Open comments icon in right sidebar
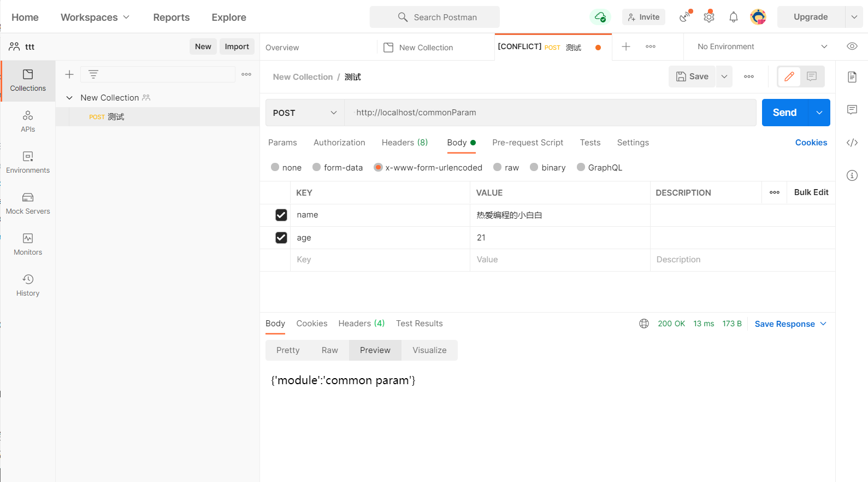 pyautogui.click(x=852, y=110)
